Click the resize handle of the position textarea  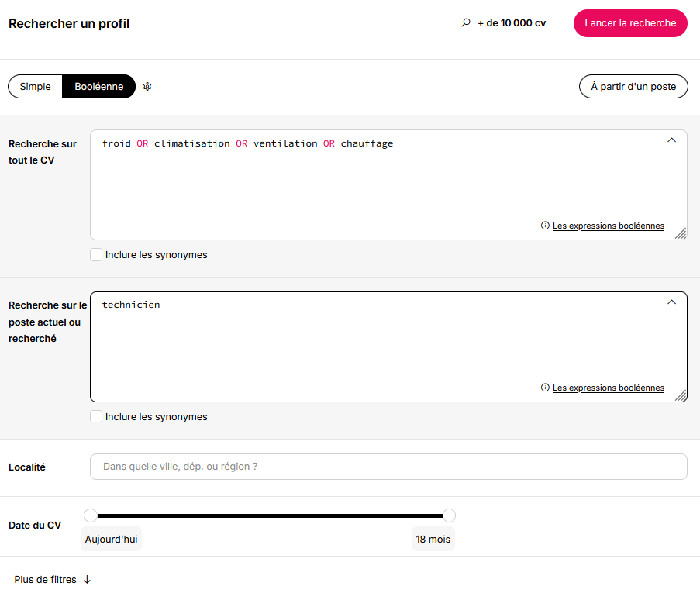pyautogui.click(x=681, y=395)
